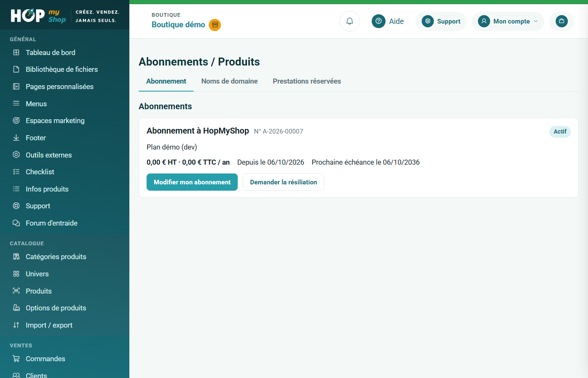Open Espaces marketing menu label

(x=55, y=121)
